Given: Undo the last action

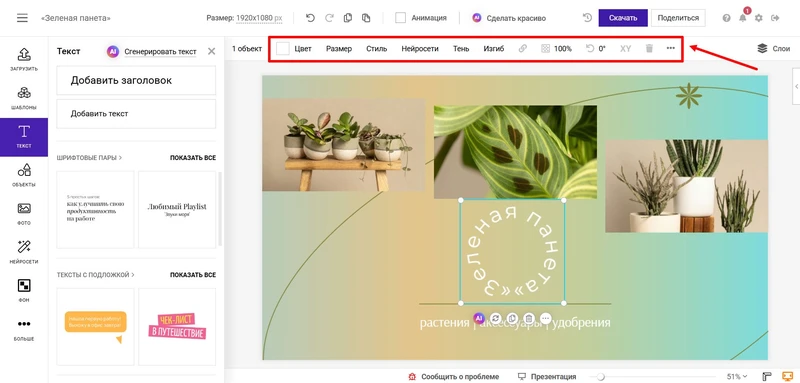Looking at the screenshot, I should [x=310, y=18].
